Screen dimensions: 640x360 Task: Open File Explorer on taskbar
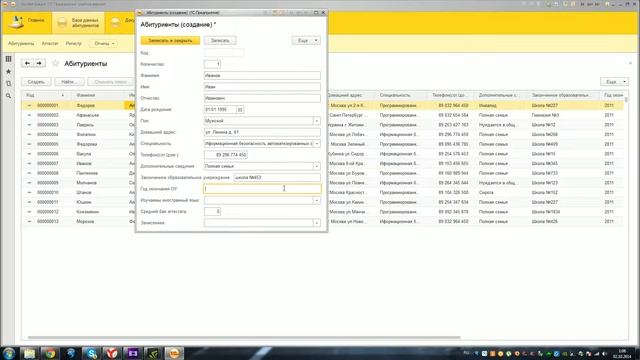29,353
